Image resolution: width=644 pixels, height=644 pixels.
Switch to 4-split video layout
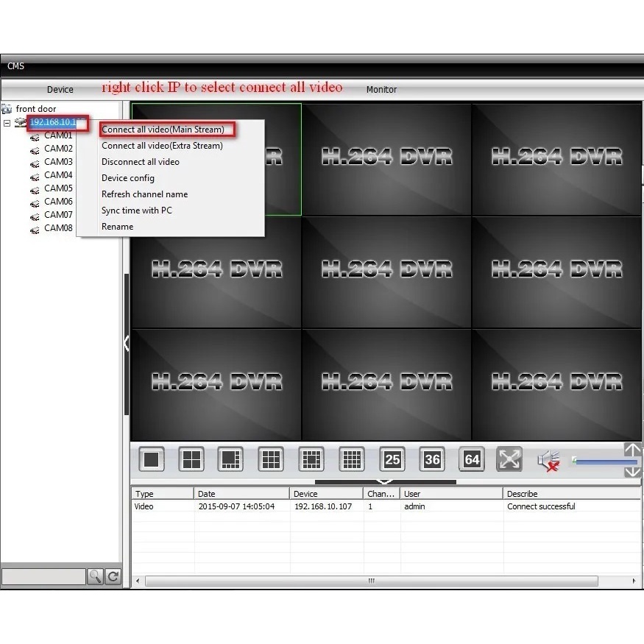coord(191,459)
